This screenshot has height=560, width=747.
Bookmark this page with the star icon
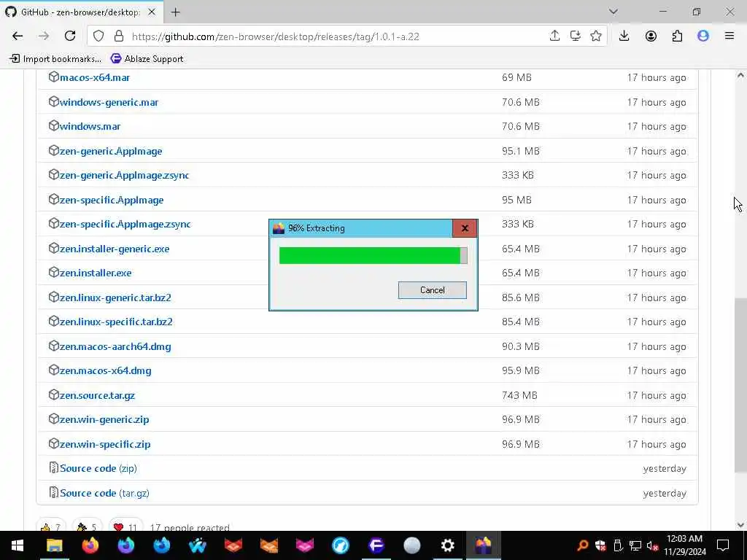point(595,36)
